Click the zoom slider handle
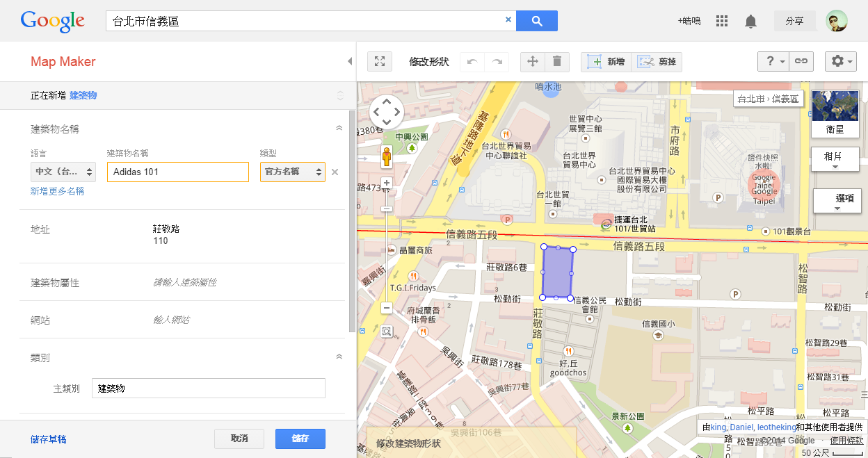The height and width of the screenshot is (458, 868). click(x=387, y=208)
